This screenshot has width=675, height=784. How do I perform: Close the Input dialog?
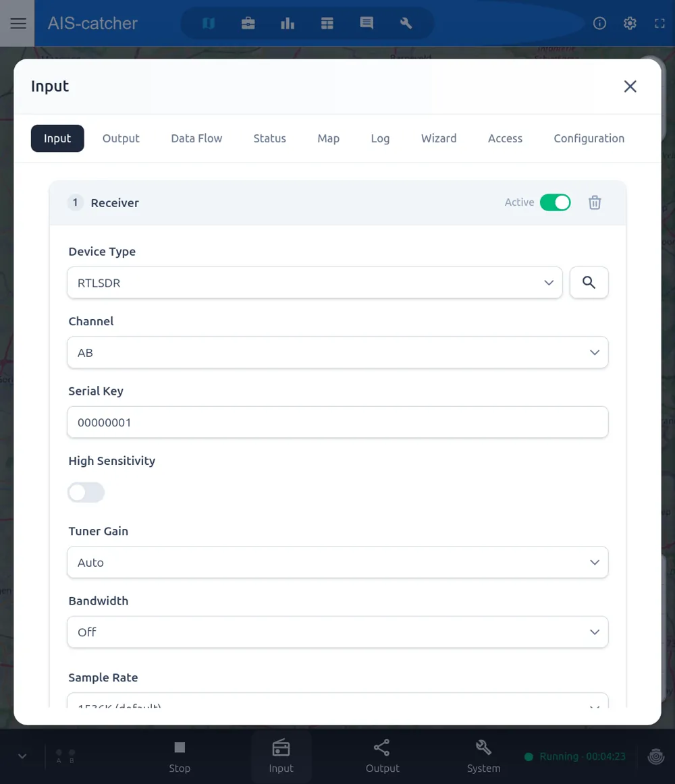coord(630,86)
